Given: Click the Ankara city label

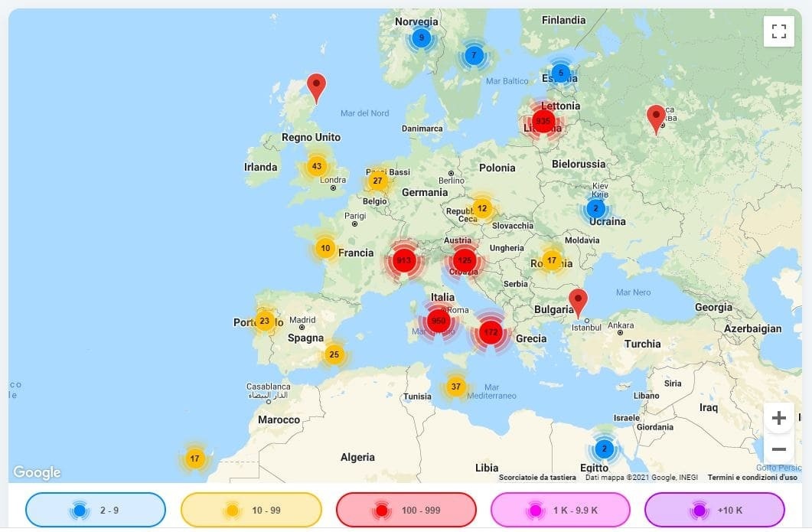Looking at the screenshot, I should pos(621,325).
